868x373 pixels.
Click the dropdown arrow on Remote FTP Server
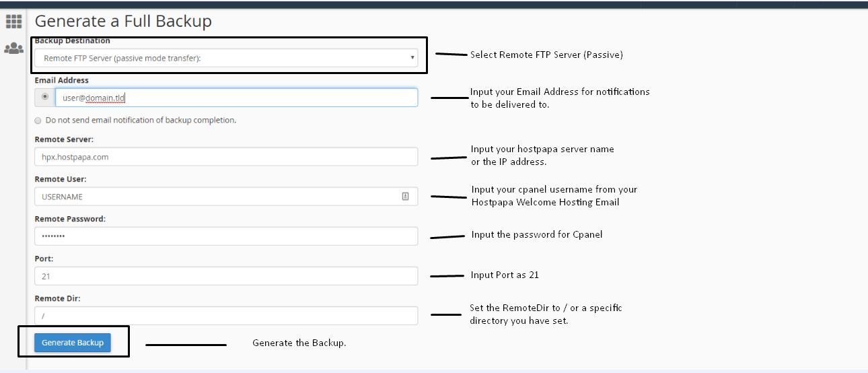coord(412,58)
